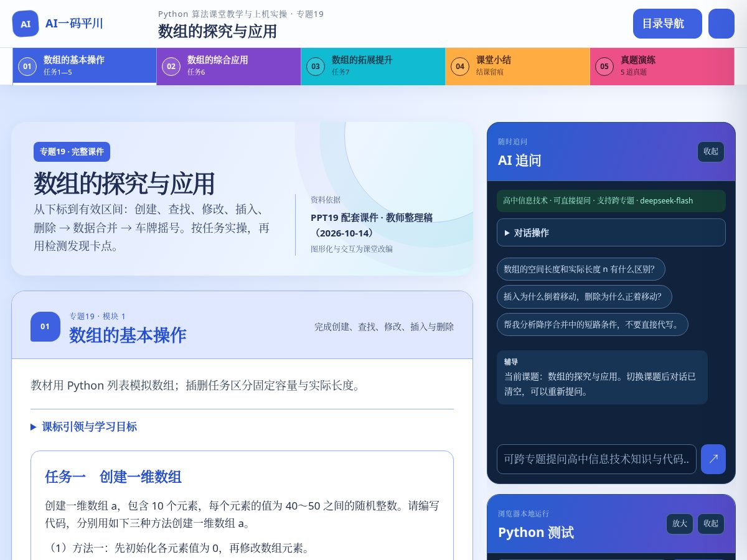Switch to the 数组的综合应用 tab
This screenshot has width=747, height=560.
point(228,66)
